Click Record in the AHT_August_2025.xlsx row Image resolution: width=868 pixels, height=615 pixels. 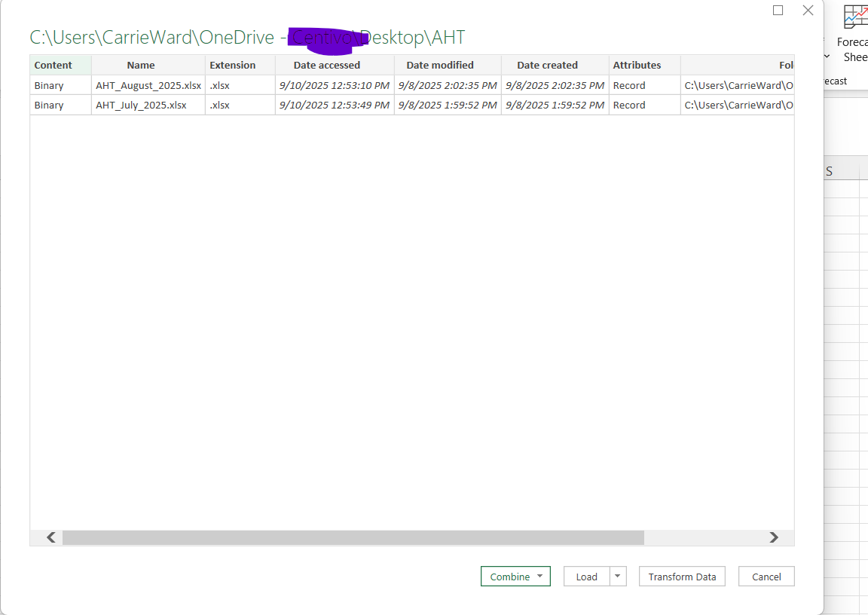coord(645,85)
